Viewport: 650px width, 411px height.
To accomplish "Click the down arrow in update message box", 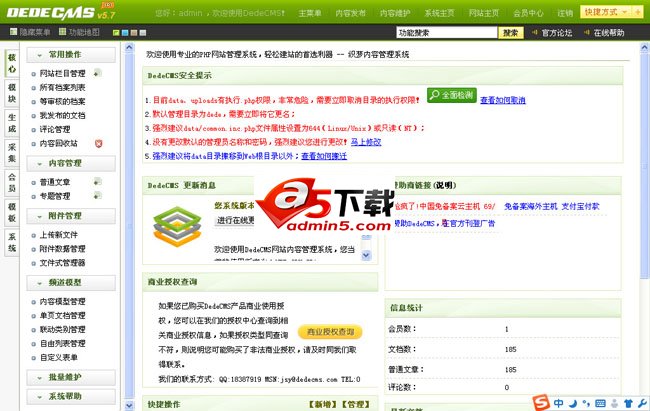I will coord(366,255).
